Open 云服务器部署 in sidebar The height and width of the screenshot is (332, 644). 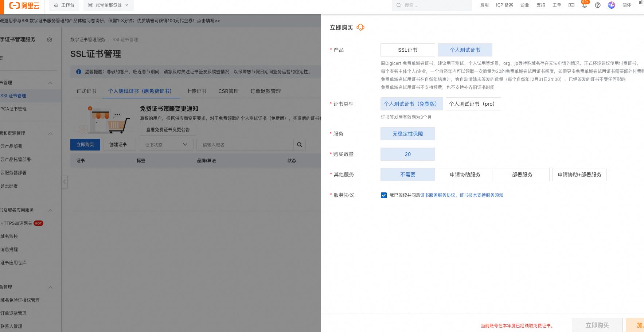click(x=13, y=173)
